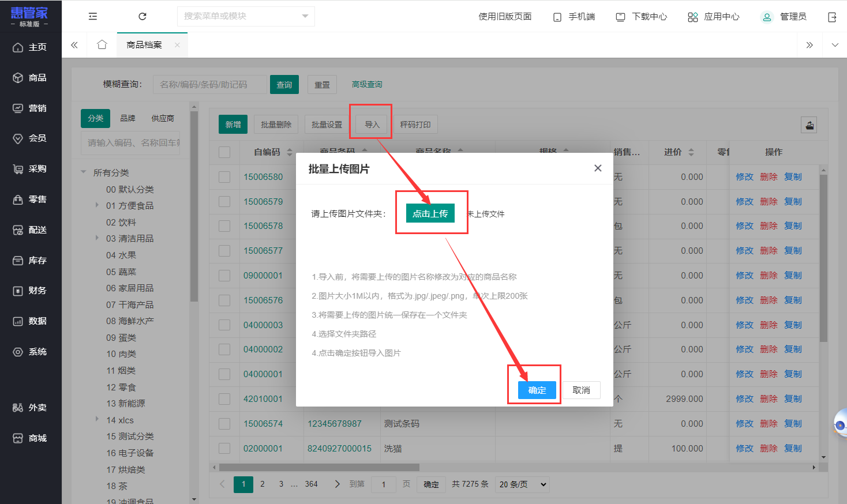Viewport: 847px width, 504px height.
Task: Open 下载中心 download center
Action: [x=641, y=17]
